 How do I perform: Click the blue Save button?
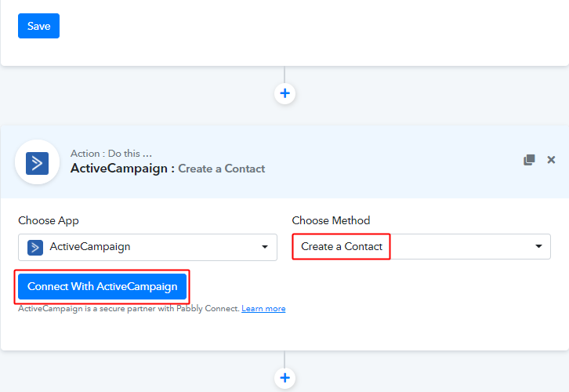coord(39,26)
